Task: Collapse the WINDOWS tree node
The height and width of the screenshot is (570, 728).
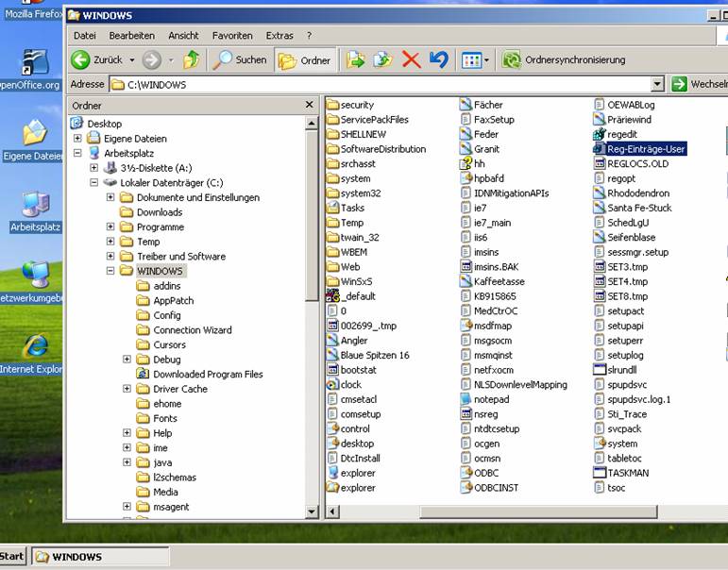Action: point(110,271)
